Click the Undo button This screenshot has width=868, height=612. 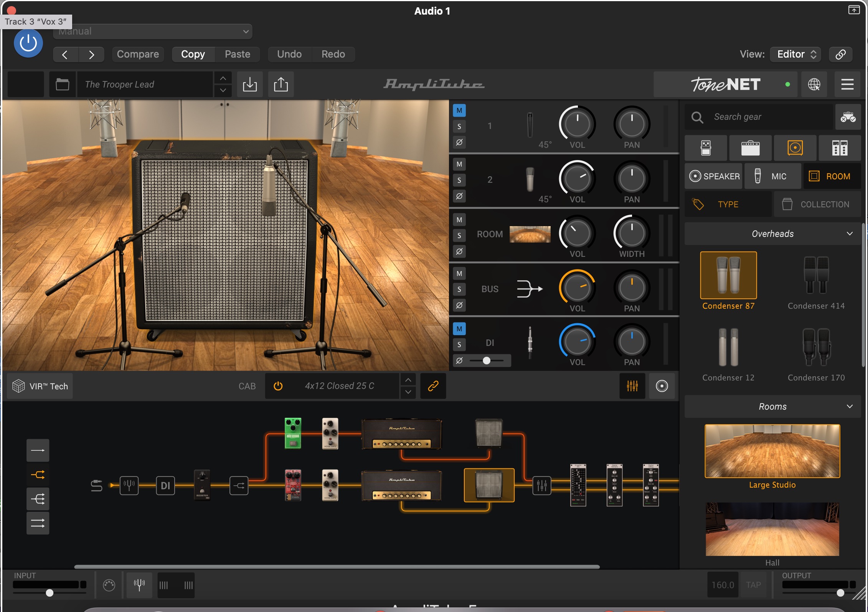[x=289, y=54]
